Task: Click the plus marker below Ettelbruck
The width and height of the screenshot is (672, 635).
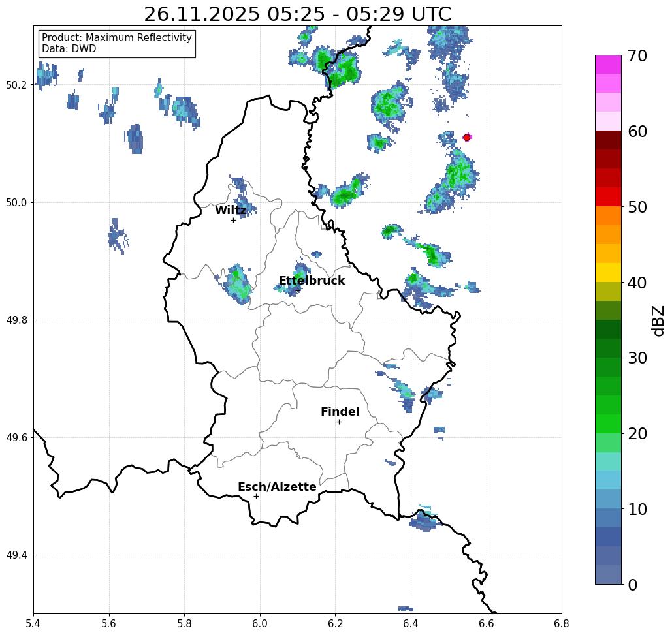Action: [298, 291]
